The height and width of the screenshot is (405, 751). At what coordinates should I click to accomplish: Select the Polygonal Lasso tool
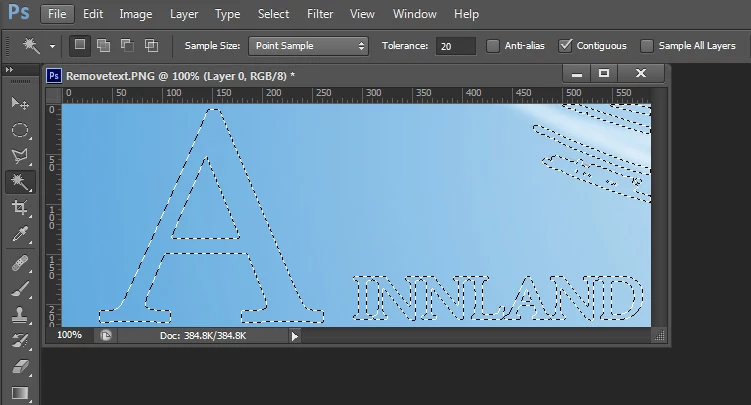tap(20, 156)
